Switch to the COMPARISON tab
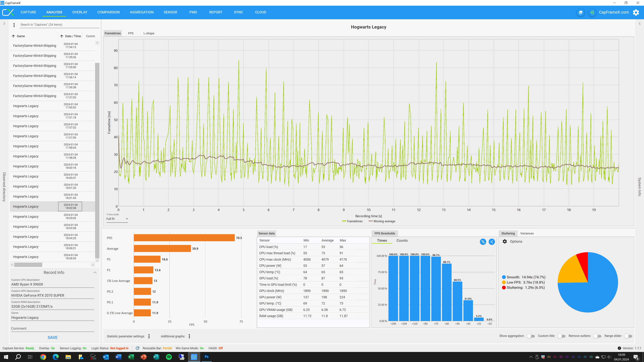 108,12
